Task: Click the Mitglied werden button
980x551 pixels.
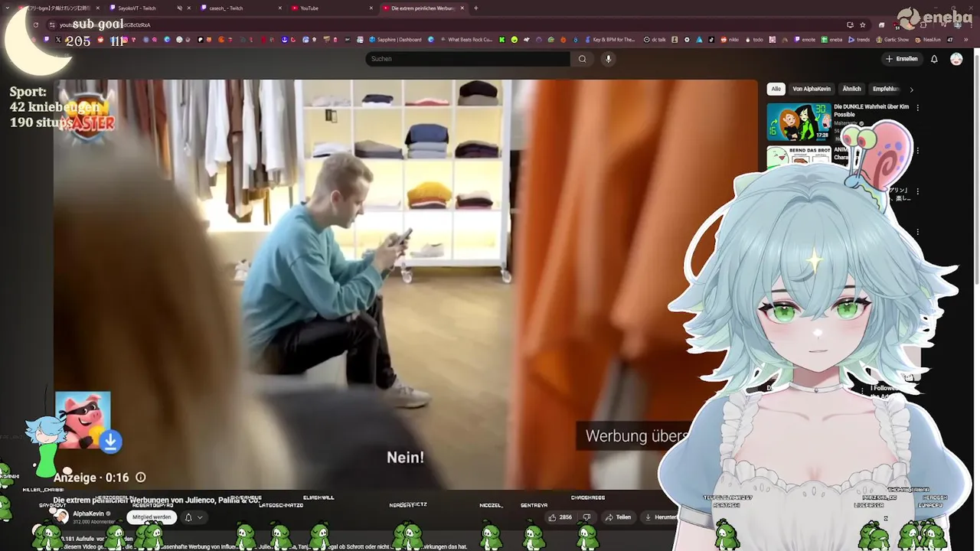Action: click(x=152, y=517)
